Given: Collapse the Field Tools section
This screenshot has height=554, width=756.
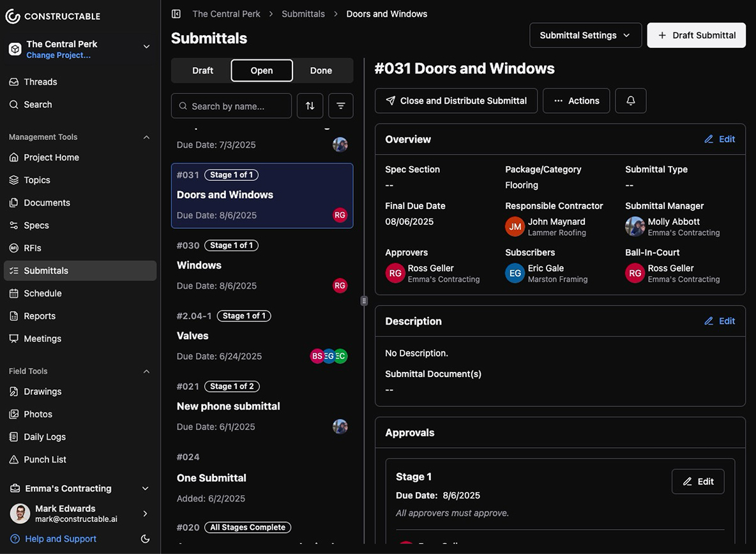Looking at the screenshot, I should tap(146, 371).
